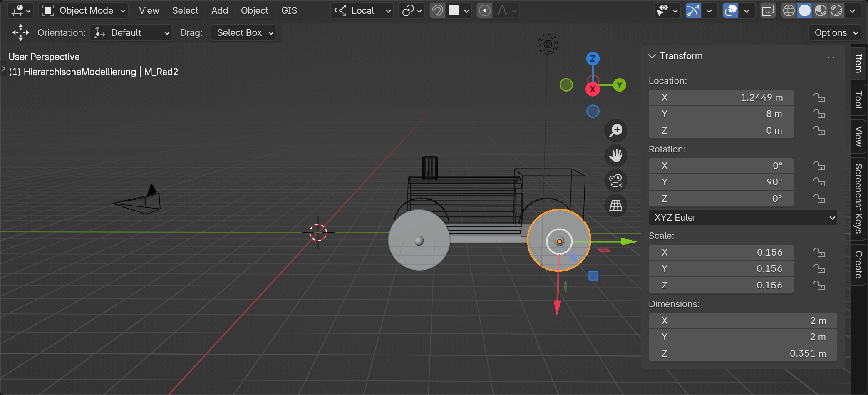Select wireframe viewport shading icon
The height and width of the screenshot is (395, 868).
789,11
